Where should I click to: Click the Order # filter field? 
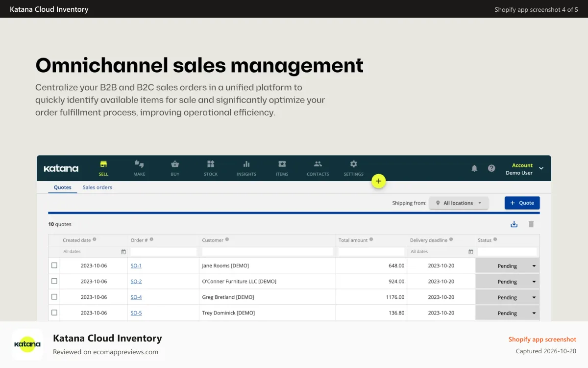click(164, 252)
